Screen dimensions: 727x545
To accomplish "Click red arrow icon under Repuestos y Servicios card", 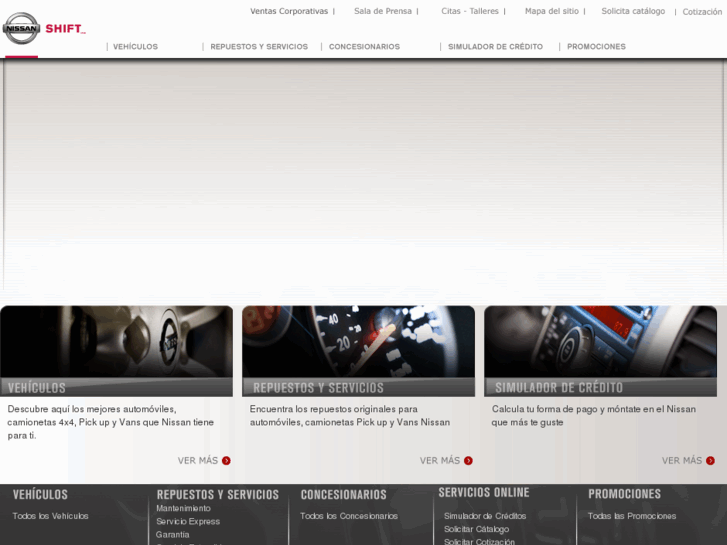I will coord(468,461).
